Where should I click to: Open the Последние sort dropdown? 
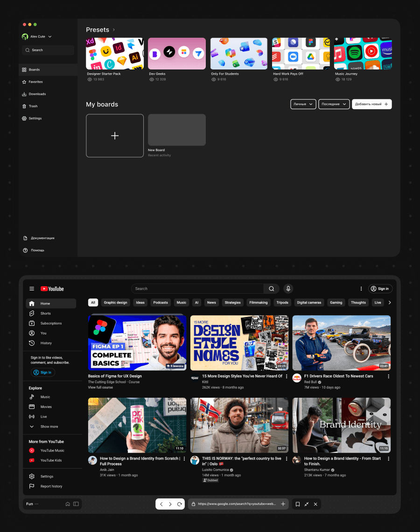pyautogui.click(x=334, y=104)
